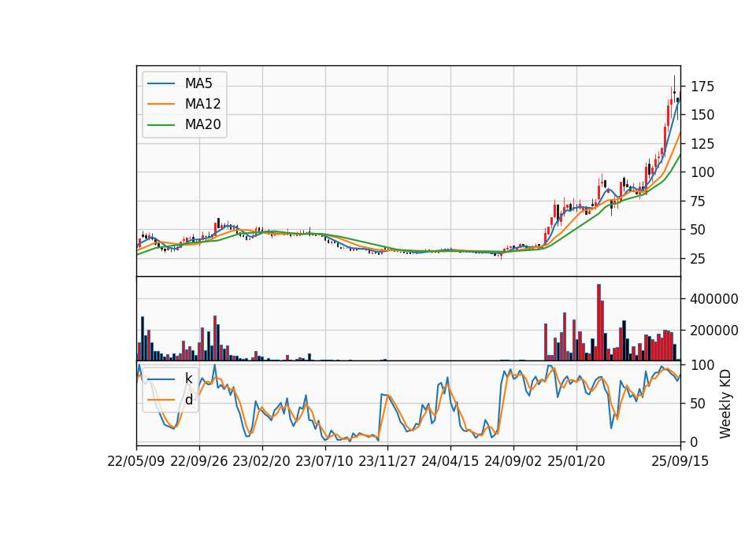
Task: Click the 25/09/15 date label
Action: click(680, 461)
